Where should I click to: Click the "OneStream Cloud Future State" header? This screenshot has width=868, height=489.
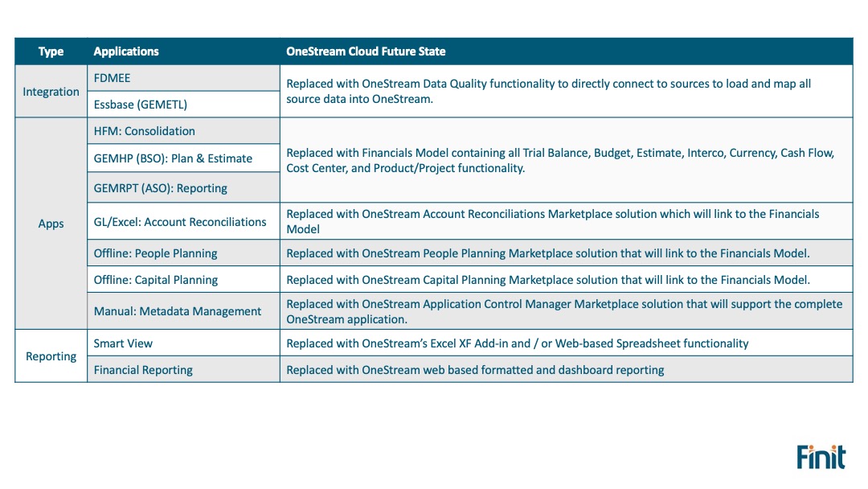point(567,51)
